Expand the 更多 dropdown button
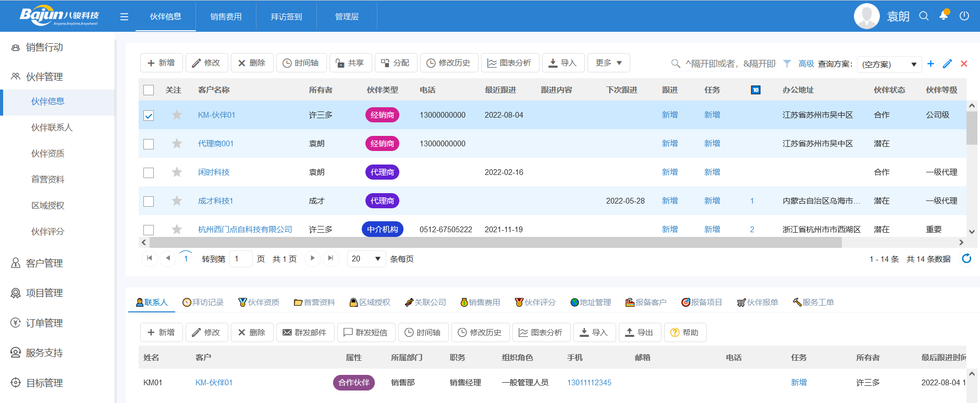This screenshot has height=403, width=980. coord(609,63)
